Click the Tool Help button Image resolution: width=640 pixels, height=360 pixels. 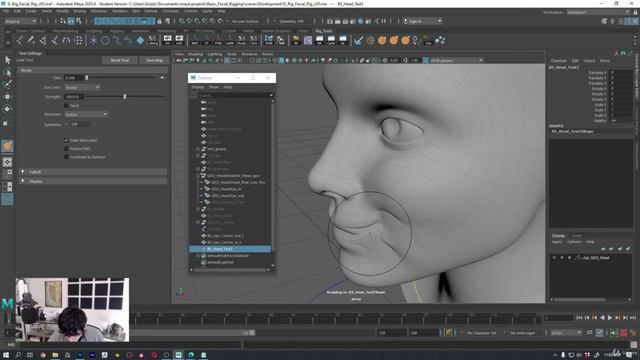[154, 60]
